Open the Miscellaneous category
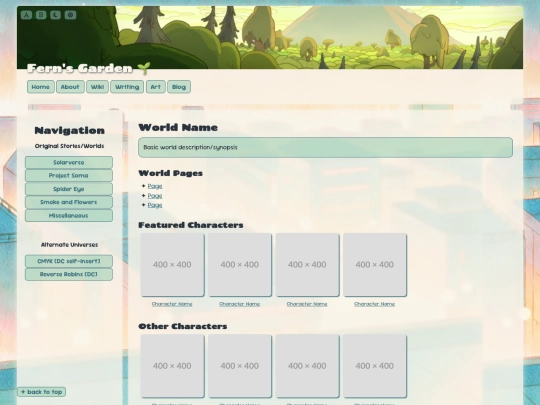The image size is (540, 405). click(69, 216)
